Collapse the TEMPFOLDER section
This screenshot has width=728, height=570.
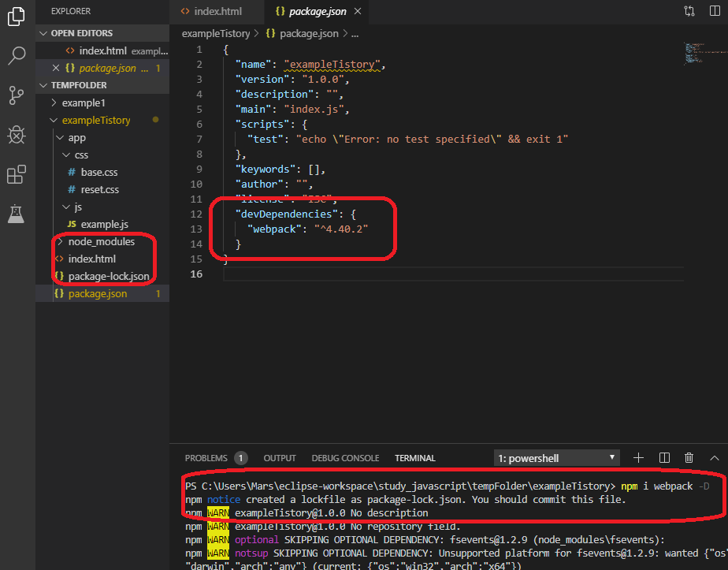click(x=102, y=85)
